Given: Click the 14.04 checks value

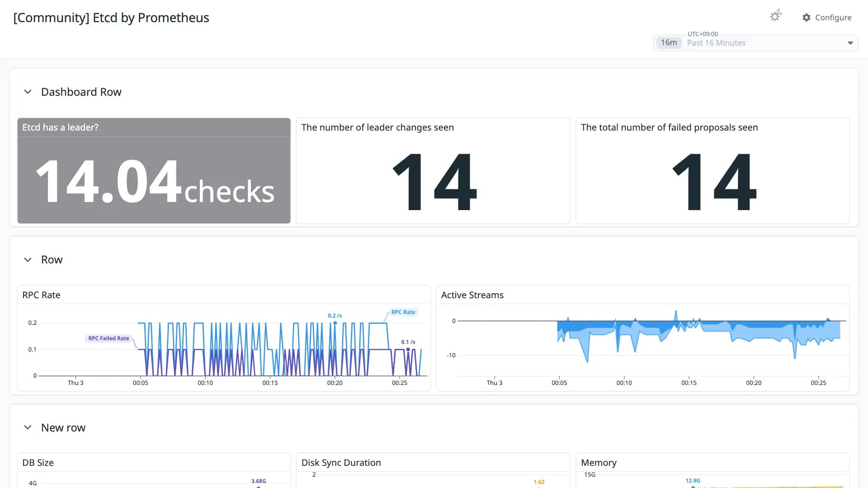Looking at the screenshot, I should pyautogui.click(x=154, y=181).
